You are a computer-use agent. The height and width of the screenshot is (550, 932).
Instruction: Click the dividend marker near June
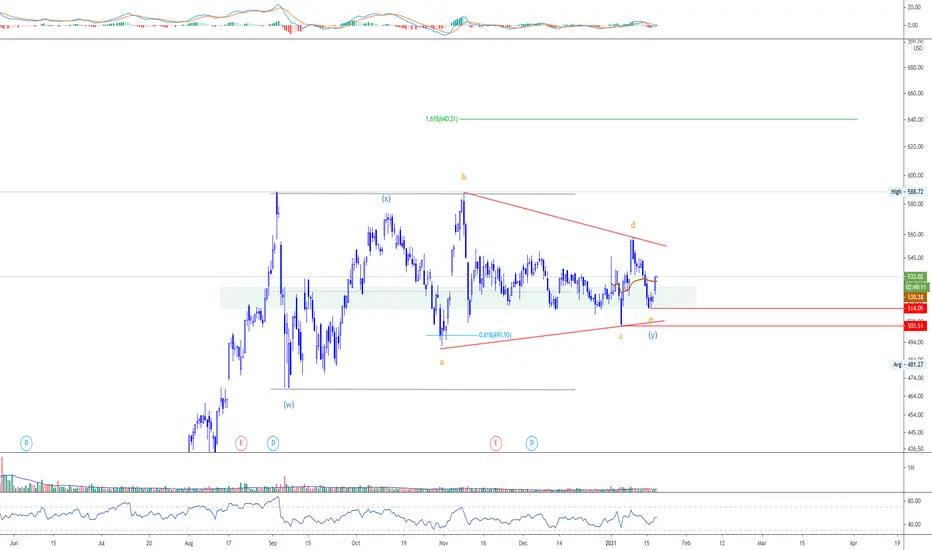pos(26,443)
